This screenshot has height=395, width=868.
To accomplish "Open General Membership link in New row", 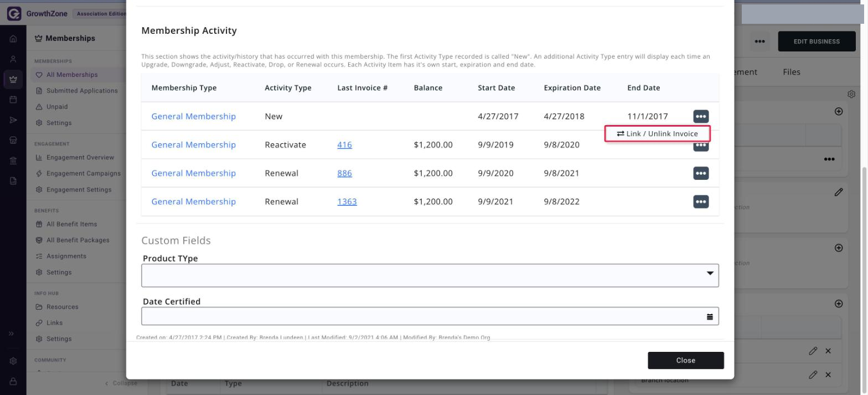I will 194,116.
